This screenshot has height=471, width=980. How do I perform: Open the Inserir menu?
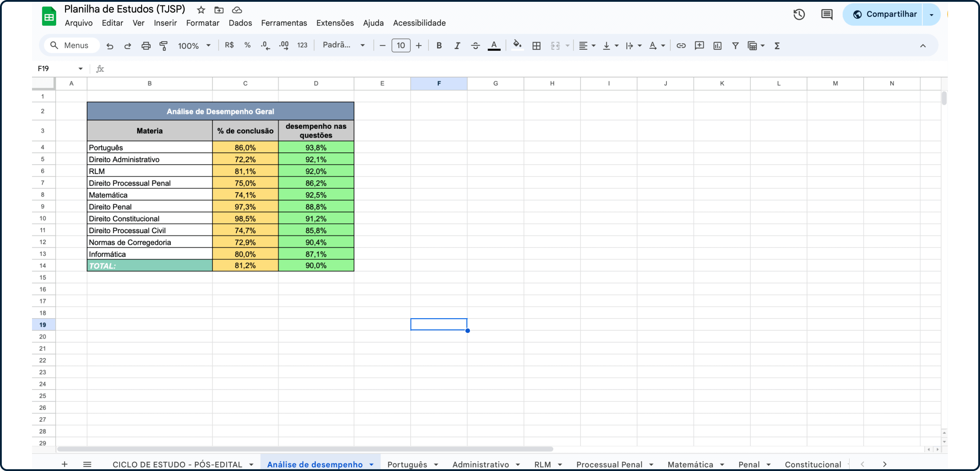(165, 23)
